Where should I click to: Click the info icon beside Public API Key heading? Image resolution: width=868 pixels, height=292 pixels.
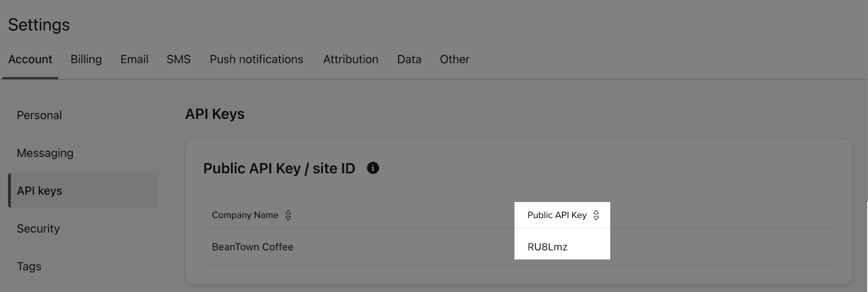click(x=373, y=168)
